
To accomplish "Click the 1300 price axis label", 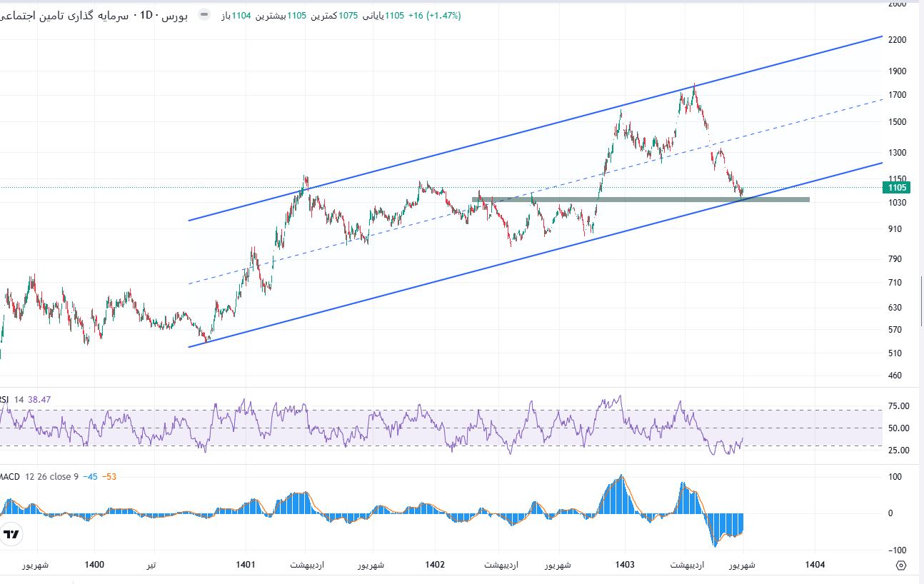I will click(895, 153).
